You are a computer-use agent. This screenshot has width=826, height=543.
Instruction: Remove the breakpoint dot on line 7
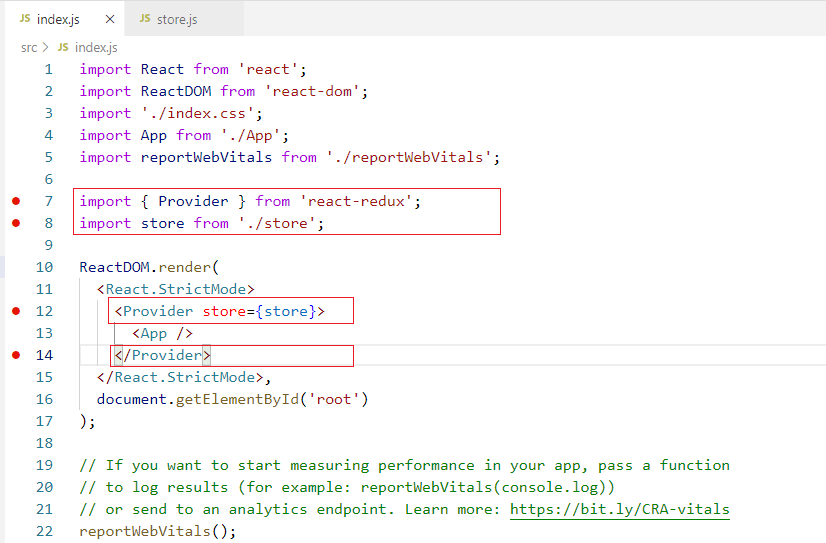[15, 201]
